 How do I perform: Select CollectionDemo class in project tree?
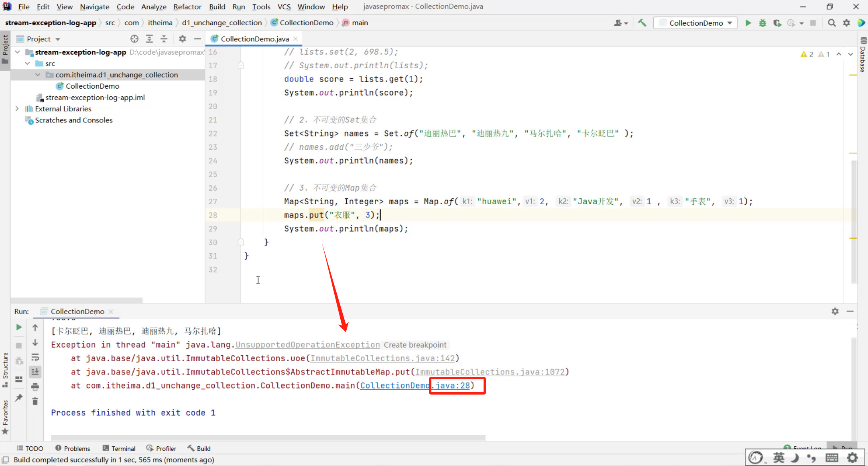(92, 86)
